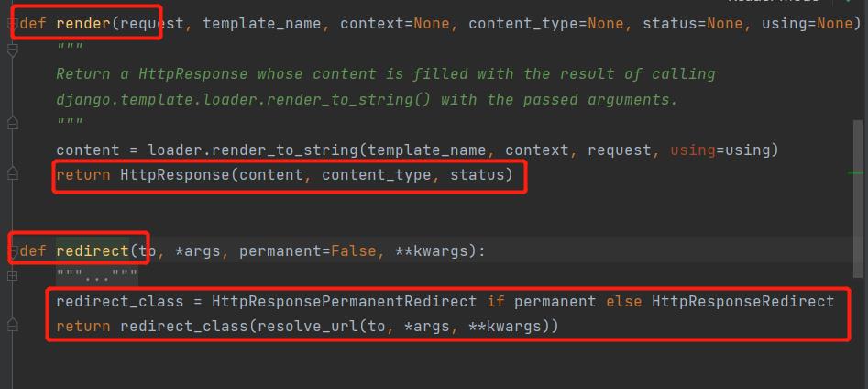Click the folded docstring placeholder in redirect
Image resolution: width=868 pixels, height=389 pixels.
pos(96,275)
